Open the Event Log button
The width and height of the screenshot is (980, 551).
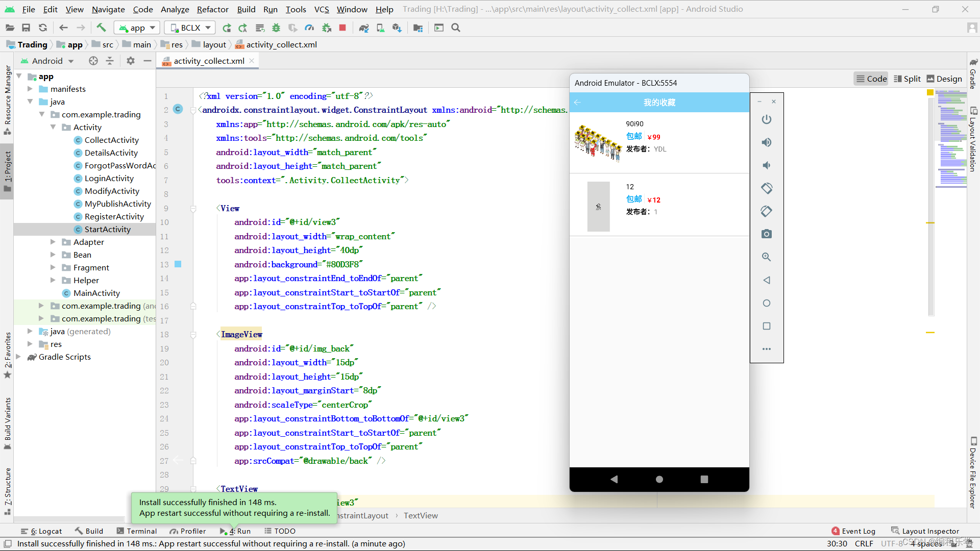coord(853,531)
